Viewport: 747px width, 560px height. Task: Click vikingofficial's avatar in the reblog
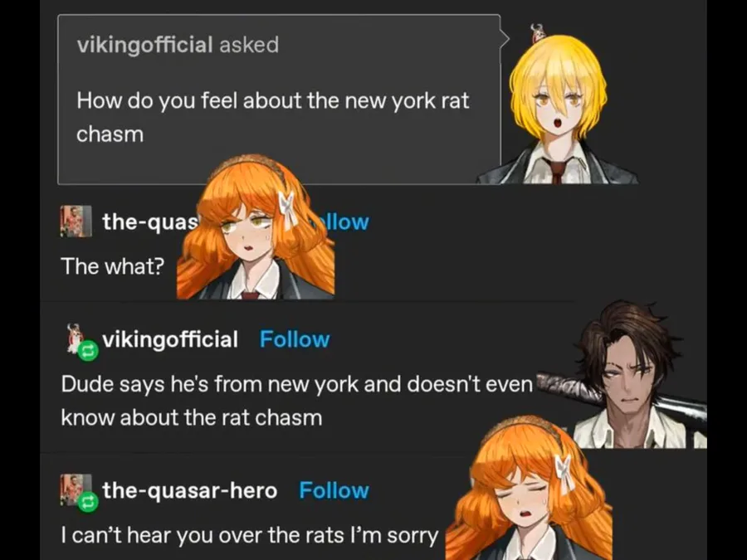point(76,338)
